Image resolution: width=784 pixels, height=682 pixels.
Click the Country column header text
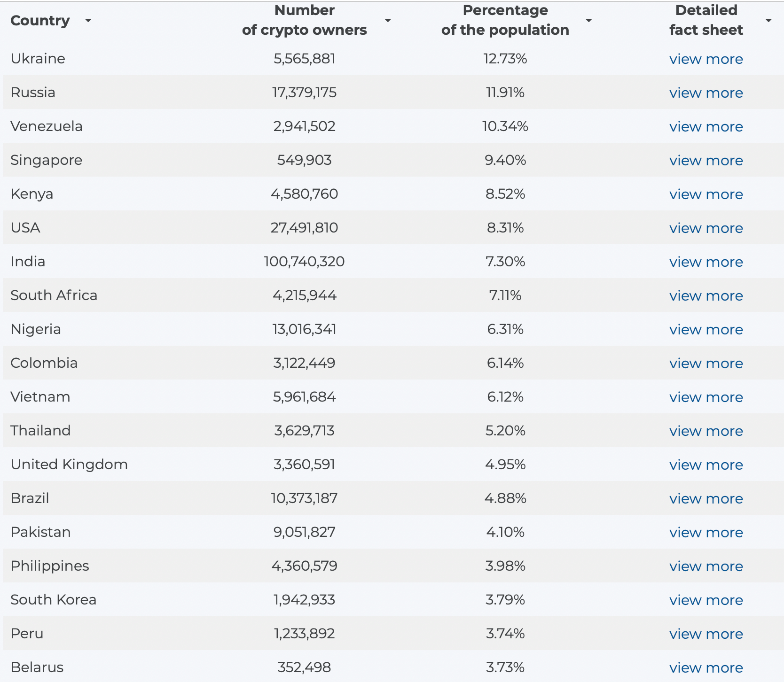[x=40, y=21]
